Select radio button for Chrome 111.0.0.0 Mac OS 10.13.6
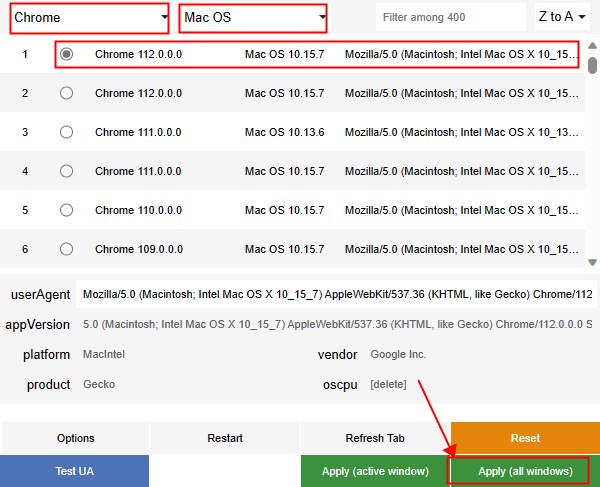 pyautogui.click(x=67, y=132)
